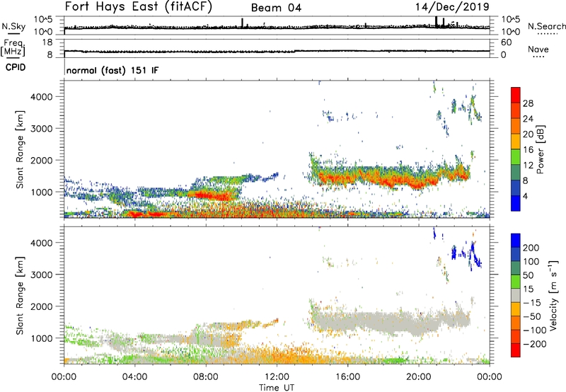Click the 'Velocity [m s⁻¹]' colorbar label

pyautogui.click(x=553, y=295)
